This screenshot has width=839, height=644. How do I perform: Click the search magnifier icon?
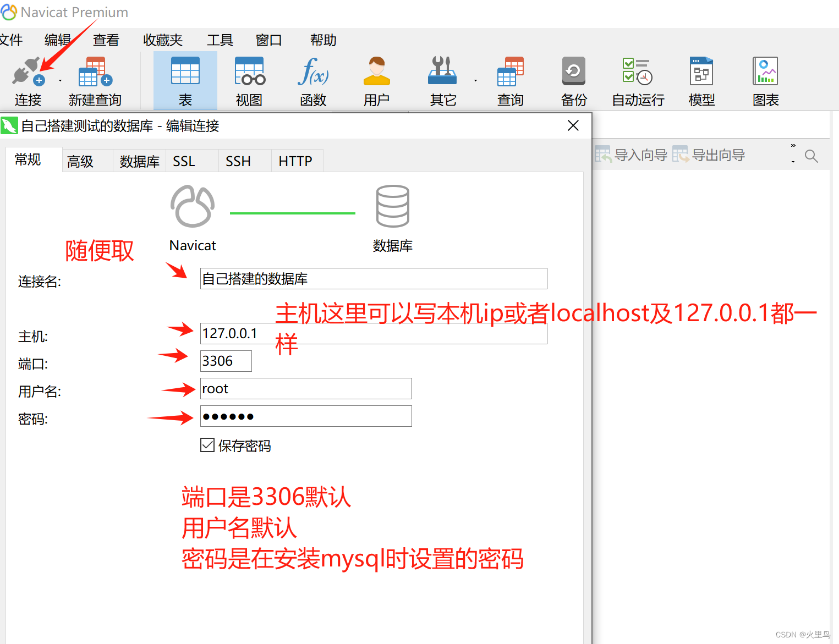click(811, 156)
